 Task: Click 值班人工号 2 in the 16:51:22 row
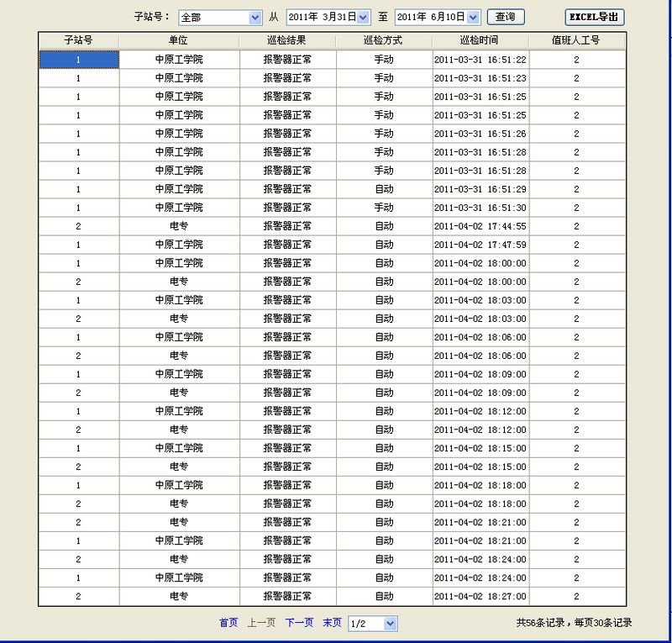point(577,60)
